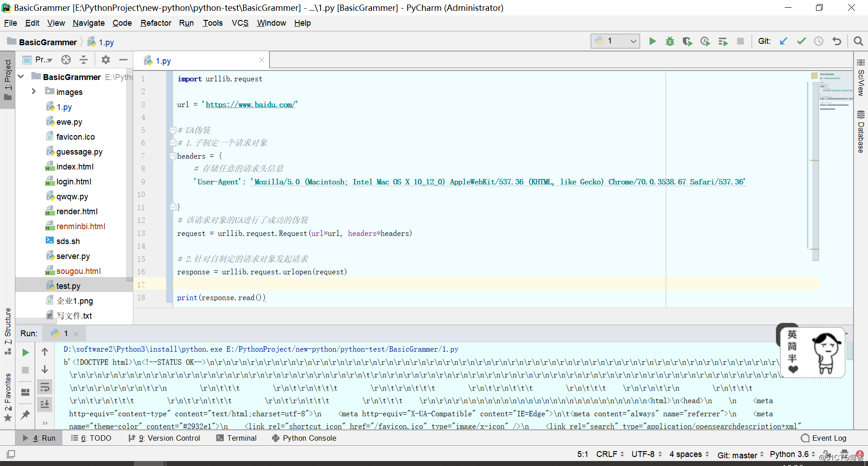Run with coverage from the toolbar
This screenshot has height=466, width=868.
688,42
